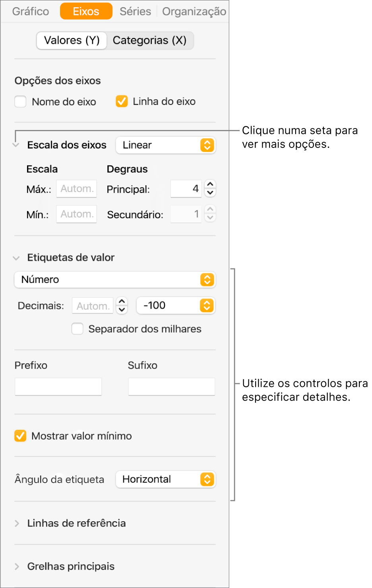Switch to the Séries tab
Viewport: 372px width, 588px height.
(x=135, y=12)
